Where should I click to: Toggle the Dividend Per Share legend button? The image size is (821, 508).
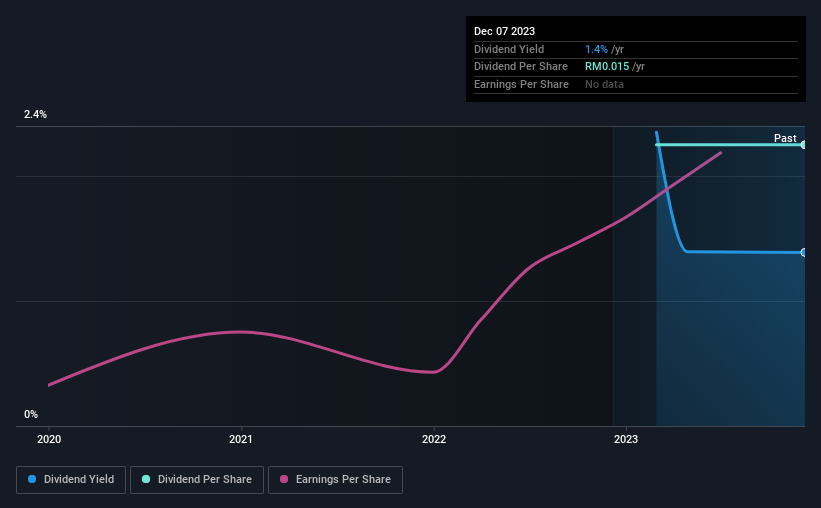coord(197,480)
